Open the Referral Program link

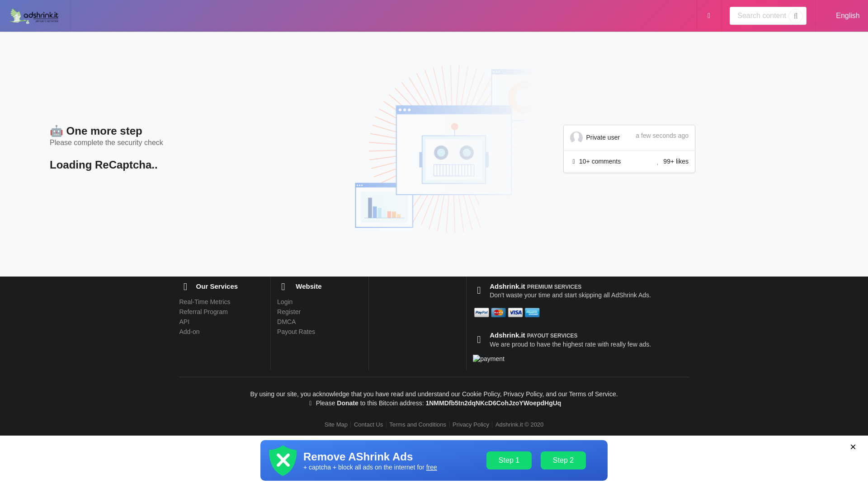pos(203,312)
